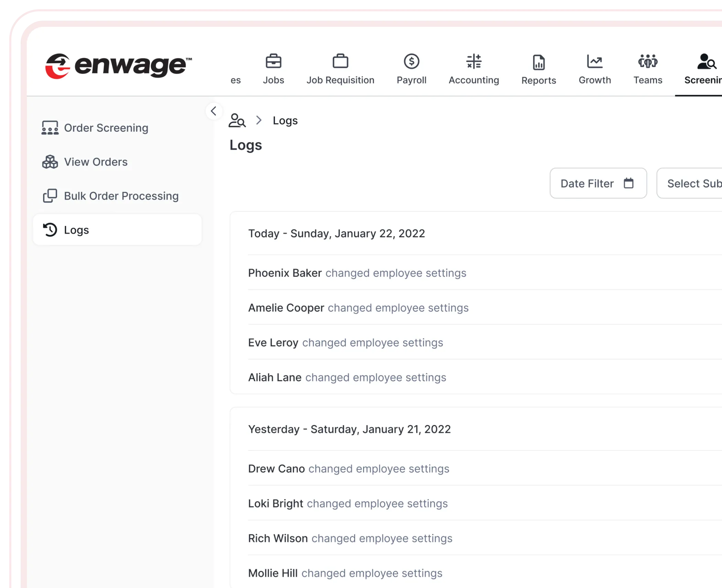Screen dimensions: 722x588
Task: Open the Drew Cano log entry
Action: click(348, 469)
